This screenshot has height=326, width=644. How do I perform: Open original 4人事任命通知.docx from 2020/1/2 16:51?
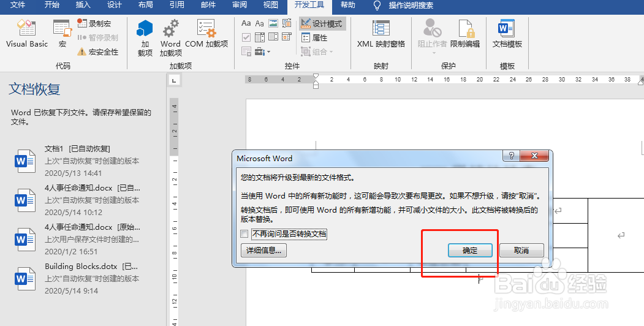[78, 239]
